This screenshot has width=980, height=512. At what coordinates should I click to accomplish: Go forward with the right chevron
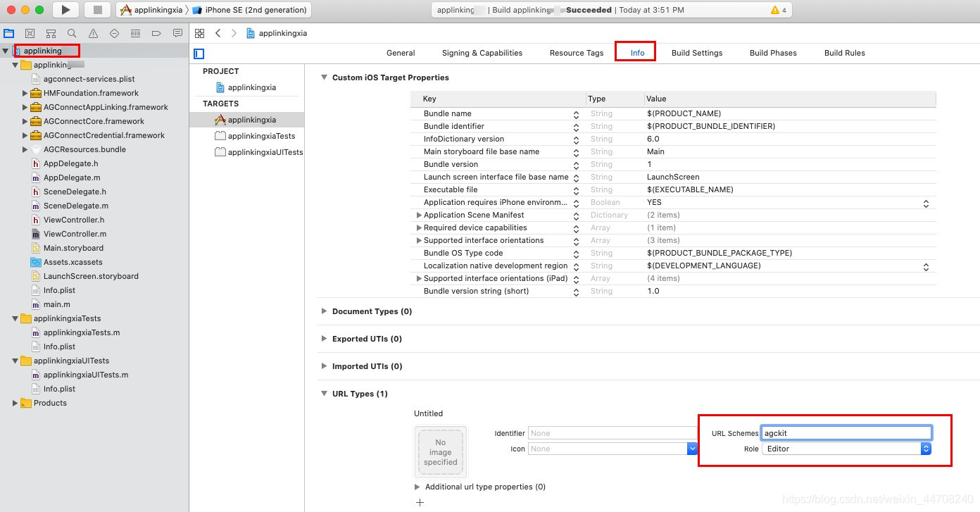click(x=234, y=33)
